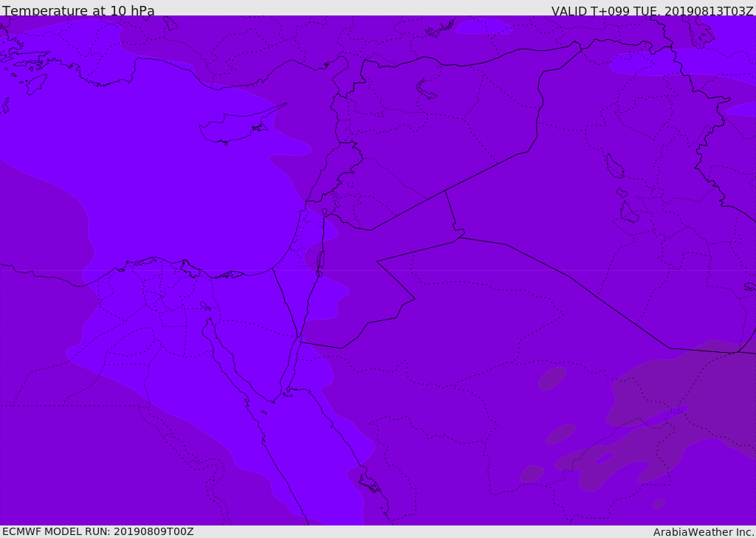
Task: Click the 'Temperature at 10 hPa' title text
Action: [x=78, y=10]
